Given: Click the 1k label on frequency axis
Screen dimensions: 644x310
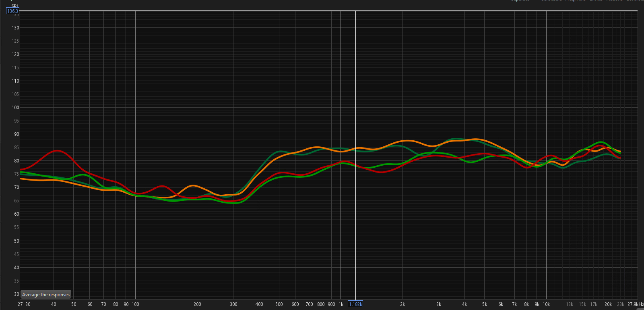Looking at the screenshot, I should [341, 304].
